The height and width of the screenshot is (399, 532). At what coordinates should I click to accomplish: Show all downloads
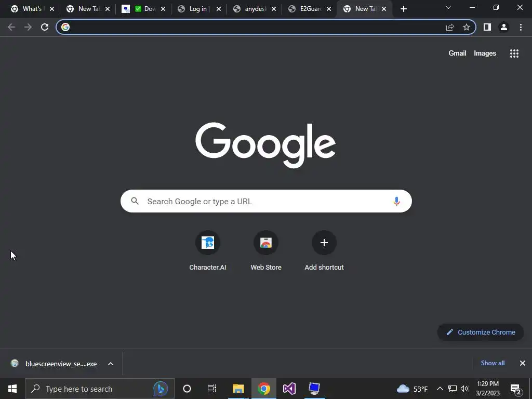coord(493,363)
